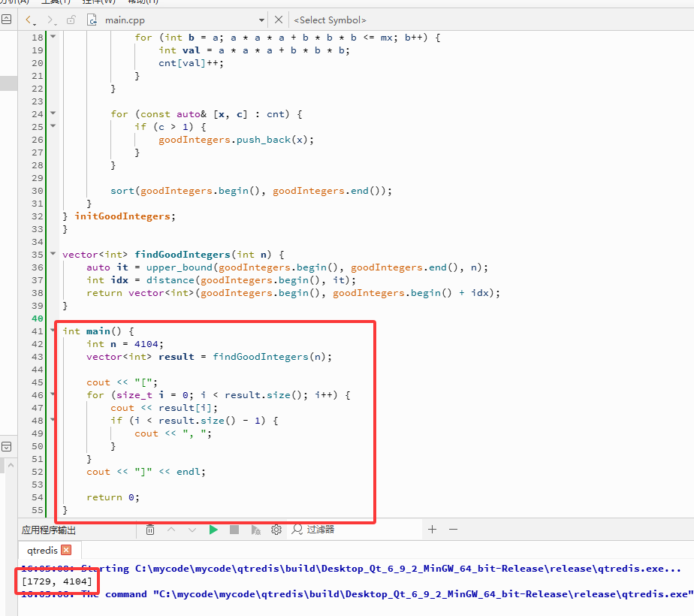Toggle the file lock icon
694x616 pixels.
[71, 20]
